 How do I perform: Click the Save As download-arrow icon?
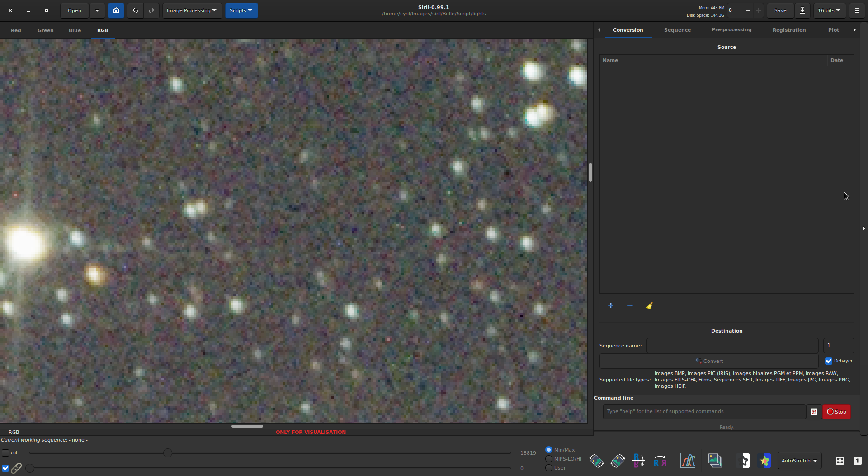pos(802,10)
